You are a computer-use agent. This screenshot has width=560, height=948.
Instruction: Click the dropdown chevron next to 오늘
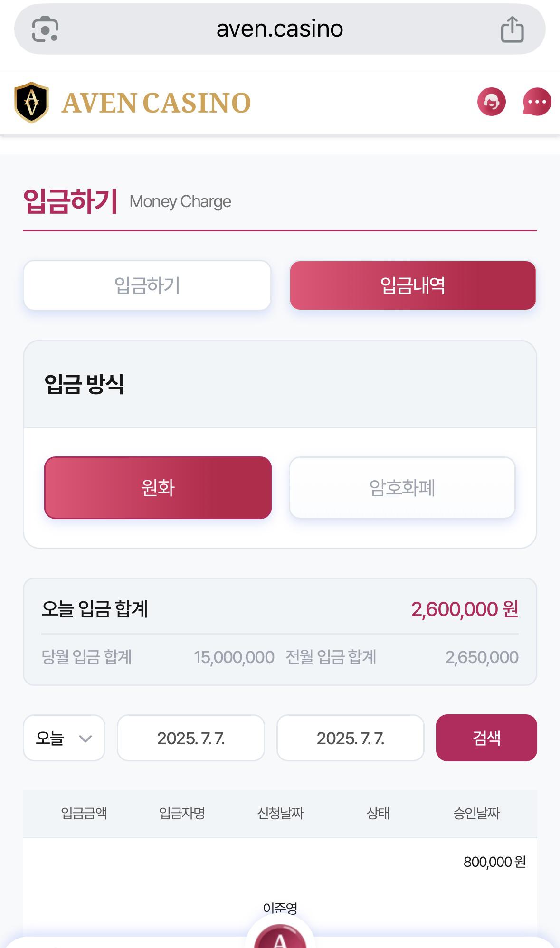85,739
